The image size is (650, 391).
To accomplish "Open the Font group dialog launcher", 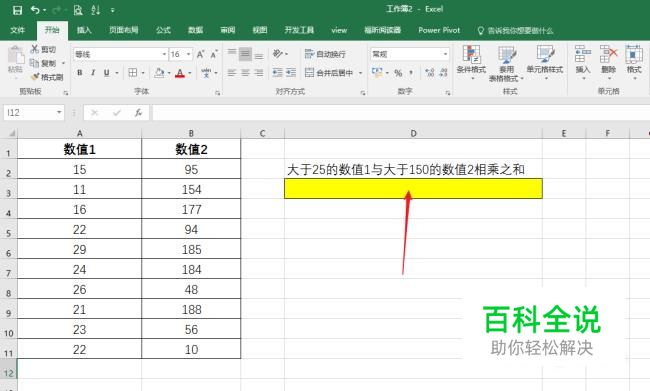I will [x=217, y=93].
